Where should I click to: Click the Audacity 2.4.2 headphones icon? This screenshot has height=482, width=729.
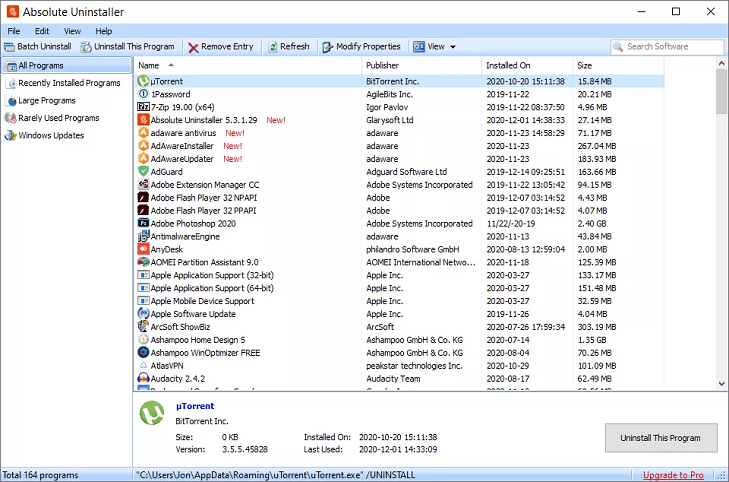click(143, 378)
